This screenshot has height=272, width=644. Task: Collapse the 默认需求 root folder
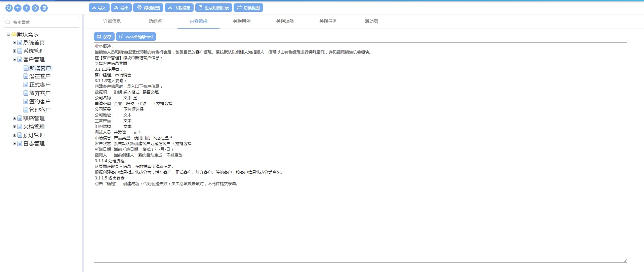pos(8,34)
